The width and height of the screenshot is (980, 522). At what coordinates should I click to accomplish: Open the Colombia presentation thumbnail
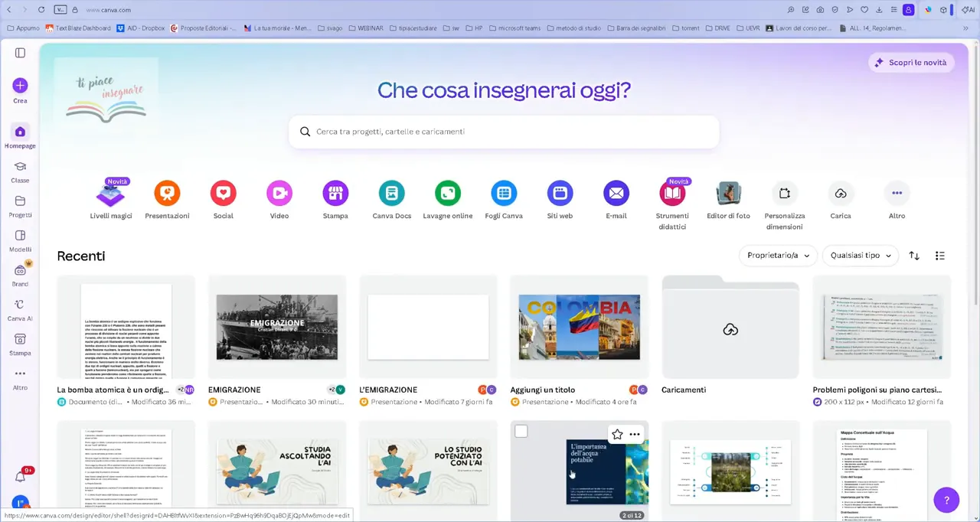pyautogui.click(x=579, y=327)
